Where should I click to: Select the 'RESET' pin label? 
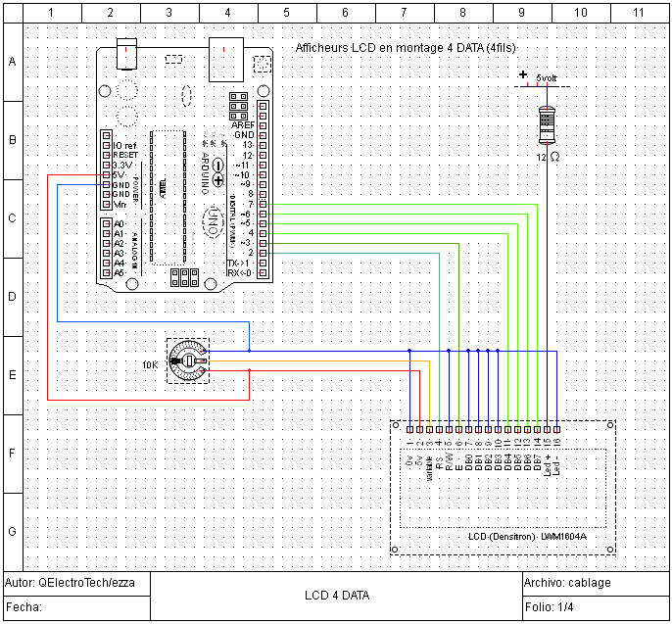click(x=125, y=155)
